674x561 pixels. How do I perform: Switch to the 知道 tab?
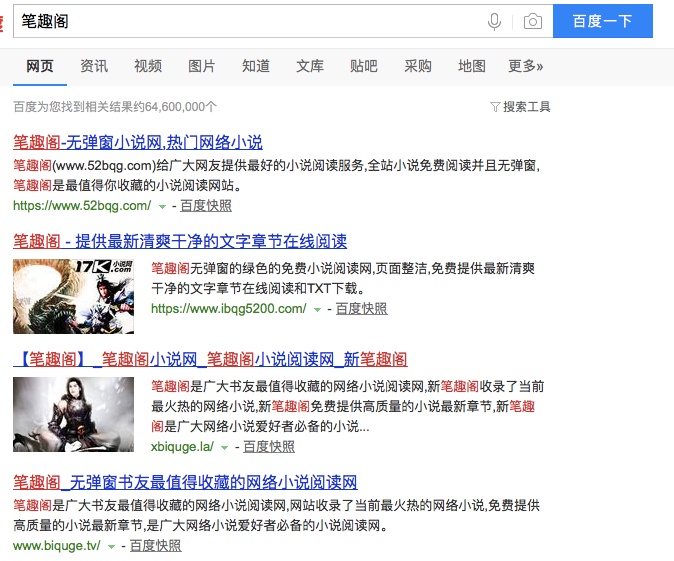[x=256, y=66]
